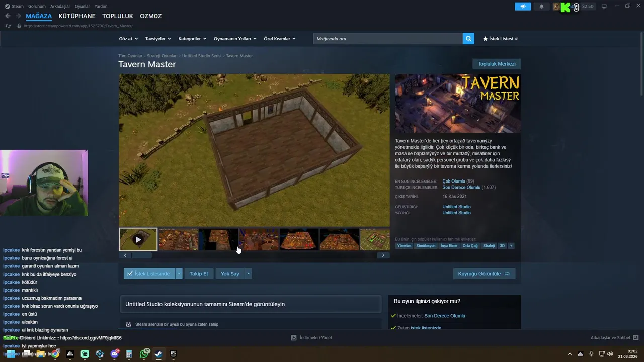Viewport: 644px width, 362px height.
Task: Open Streamlabs icon in the taskbar
Action: click(85, 354)
